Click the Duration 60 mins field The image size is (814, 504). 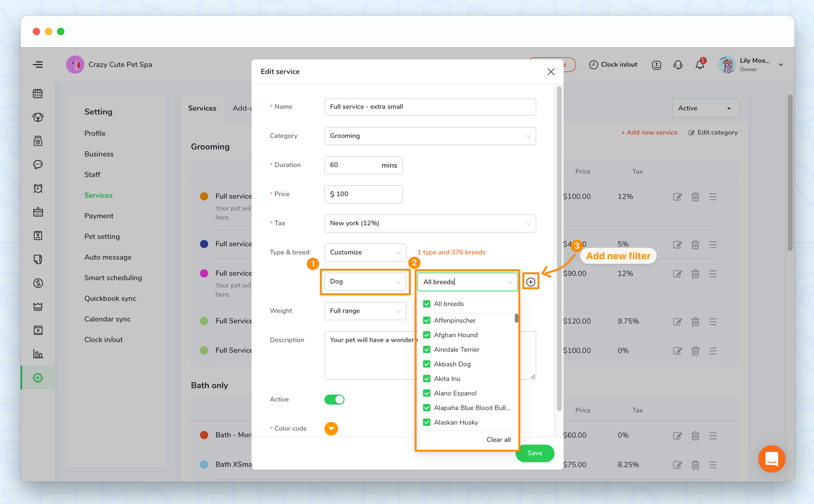(x=363, y=165)
